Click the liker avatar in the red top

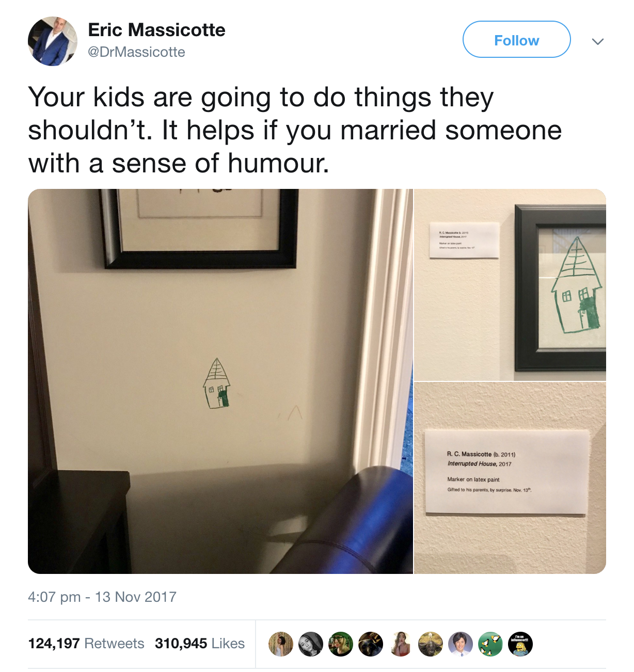(x=401, y=644)
